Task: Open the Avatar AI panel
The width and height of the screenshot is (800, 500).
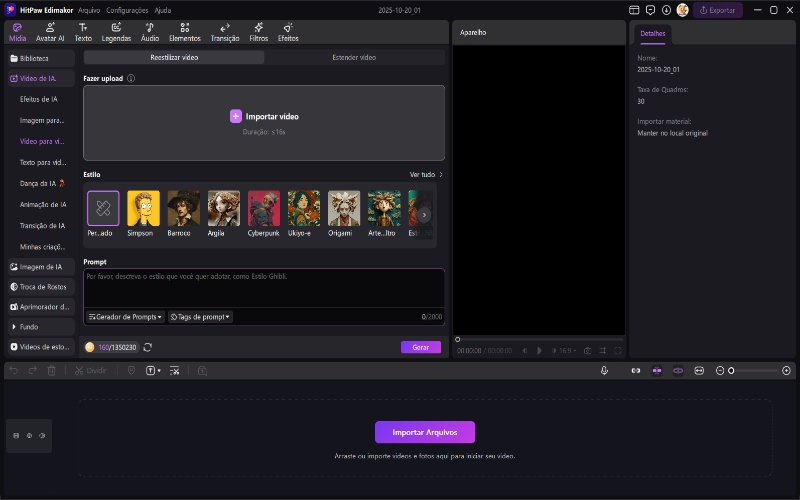Action: pyautogui.click(x=50, y=31)
